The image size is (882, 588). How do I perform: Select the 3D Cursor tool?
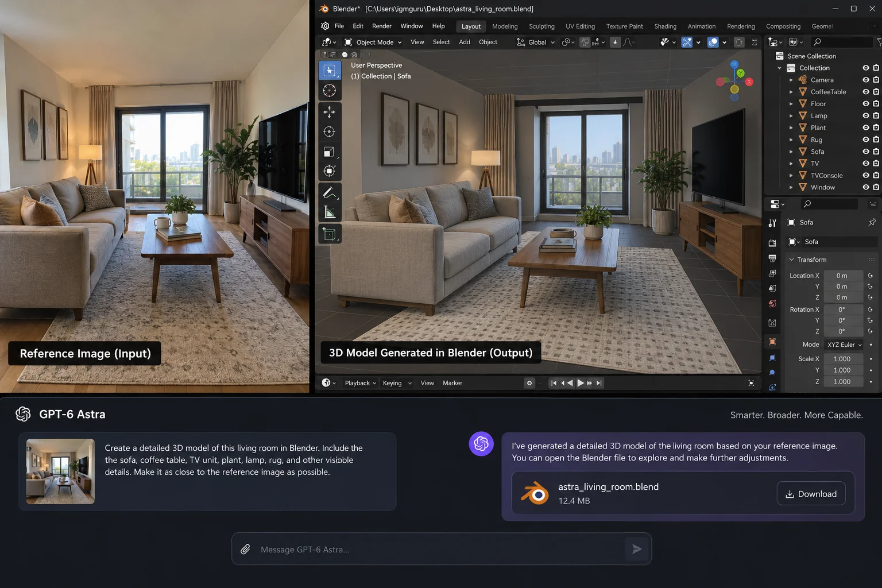[x=330, y=91]
